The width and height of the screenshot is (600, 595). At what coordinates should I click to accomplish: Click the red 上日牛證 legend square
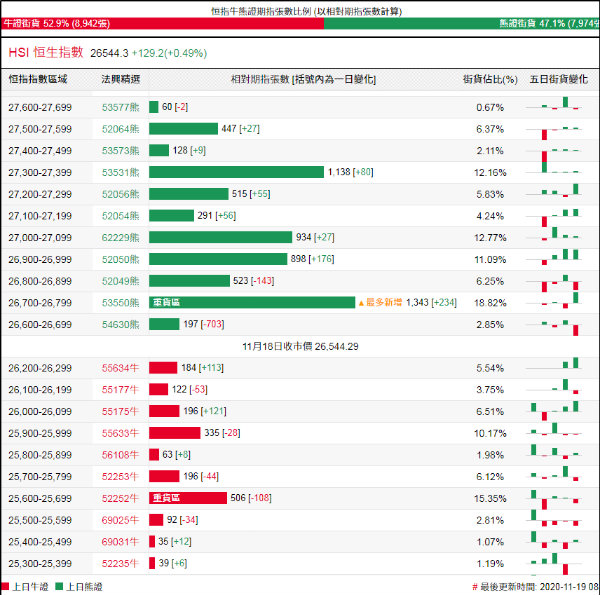point(5,587)
